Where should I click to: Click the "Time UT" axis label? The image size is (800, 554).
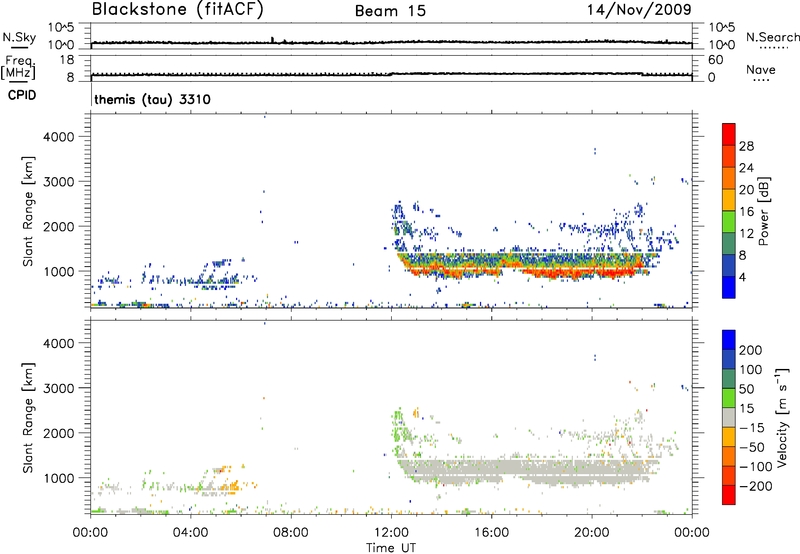point(391,547)
